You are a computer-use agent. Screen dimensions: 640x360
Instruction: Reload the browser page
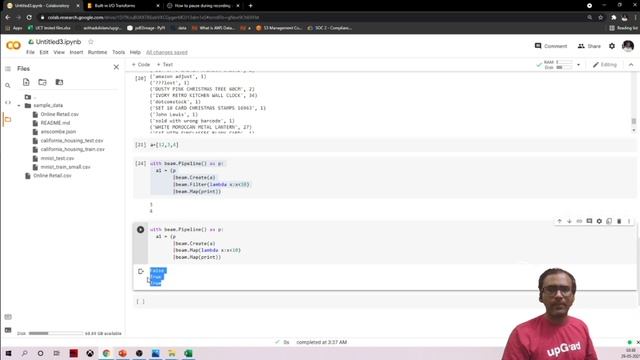pyautogui.click(x=29, y=18)
